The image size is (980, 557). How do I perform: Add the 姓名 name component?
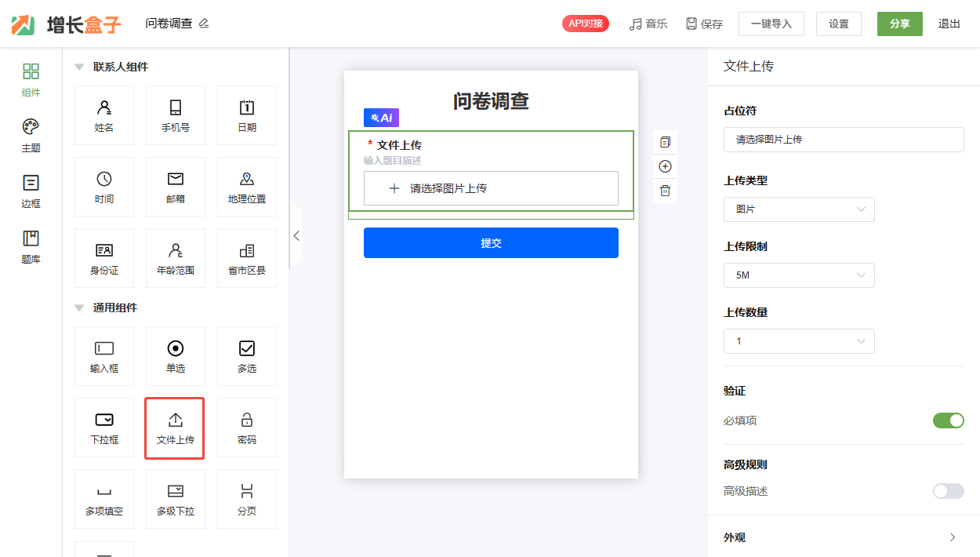click(x=104, y=115)
